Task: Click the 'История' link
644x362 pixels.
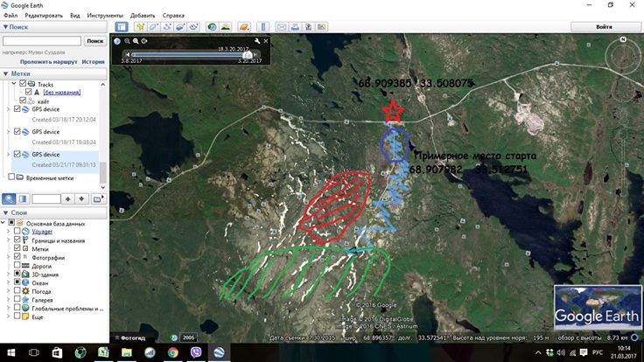Action: click(x=94, y=61)
